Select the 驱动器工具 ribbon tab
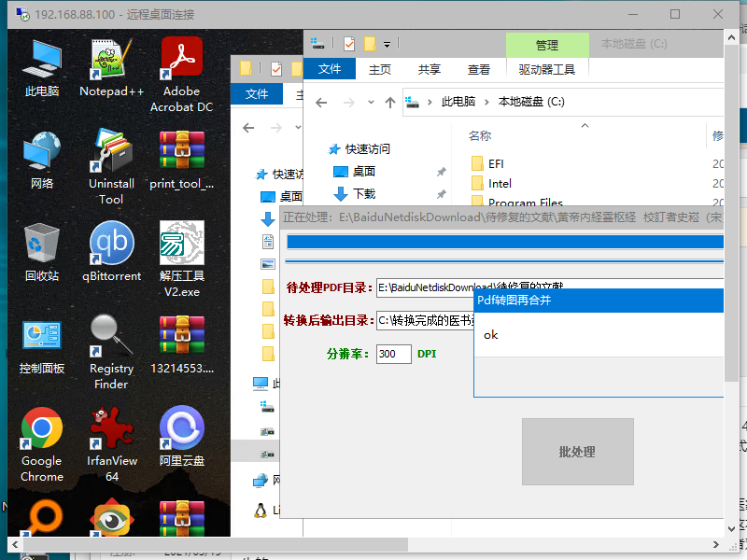The width and height of the screenshot is (747, 560). (547, 69)
